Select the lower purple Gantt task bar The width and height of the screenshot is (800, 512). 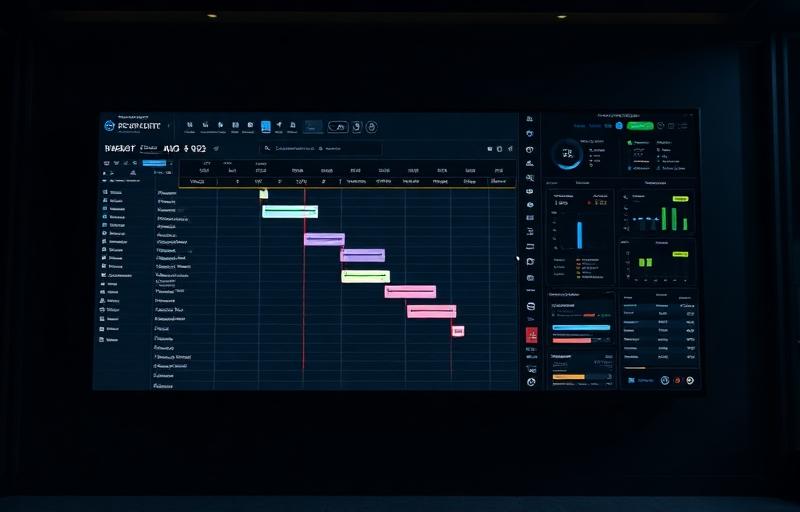363,255
